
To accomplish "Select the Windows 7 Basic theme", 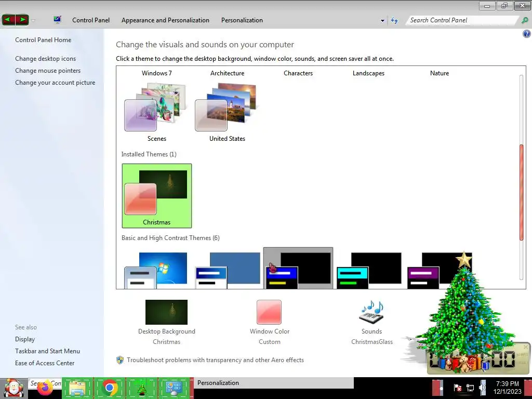I will coord(157,270).
